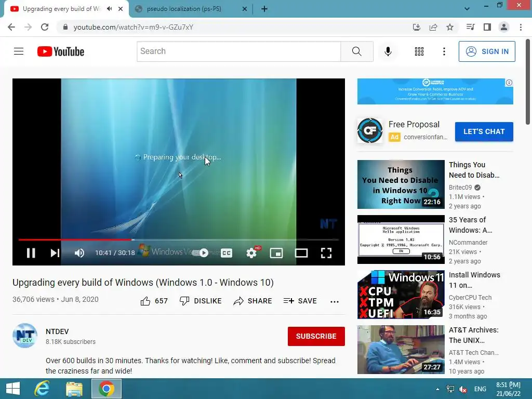Open File Explorer from taskbar
The image size is (532, 399).
[74, 389]
